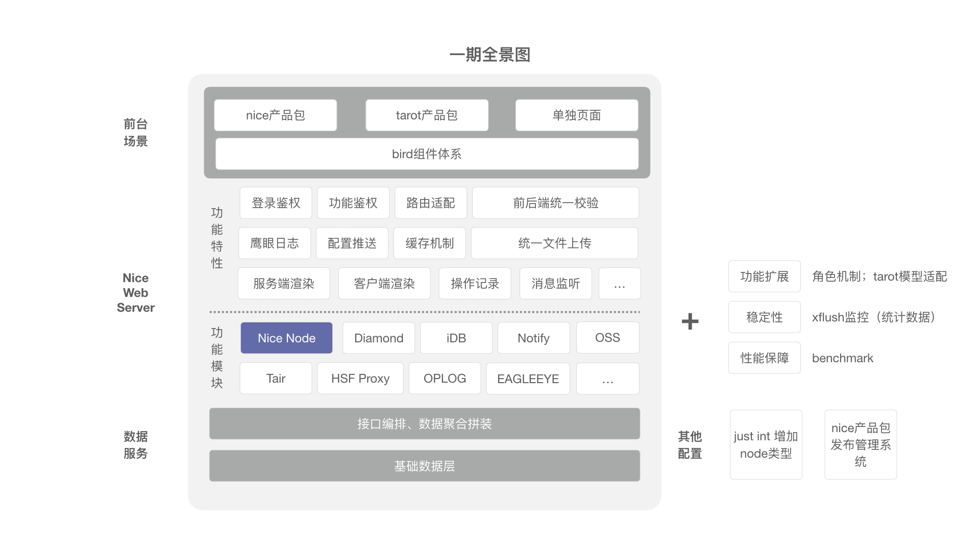Click the EAGLEEYE module box
Screen dimensions: 980x551
click(528, 379)
